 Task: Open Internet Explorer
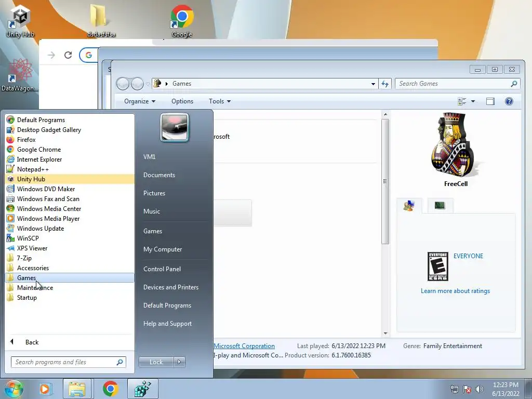[x=70, y=159]
